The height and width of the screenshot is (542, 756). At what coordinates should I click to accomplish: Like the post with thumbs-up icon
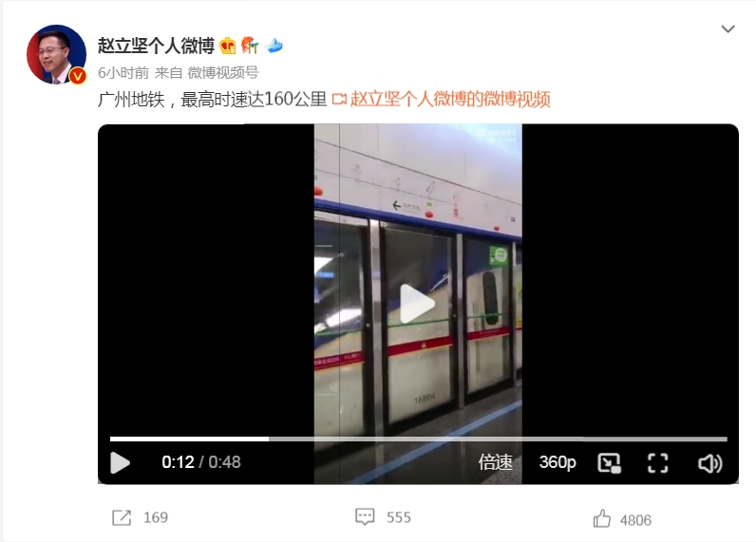[x=602, y=518]
